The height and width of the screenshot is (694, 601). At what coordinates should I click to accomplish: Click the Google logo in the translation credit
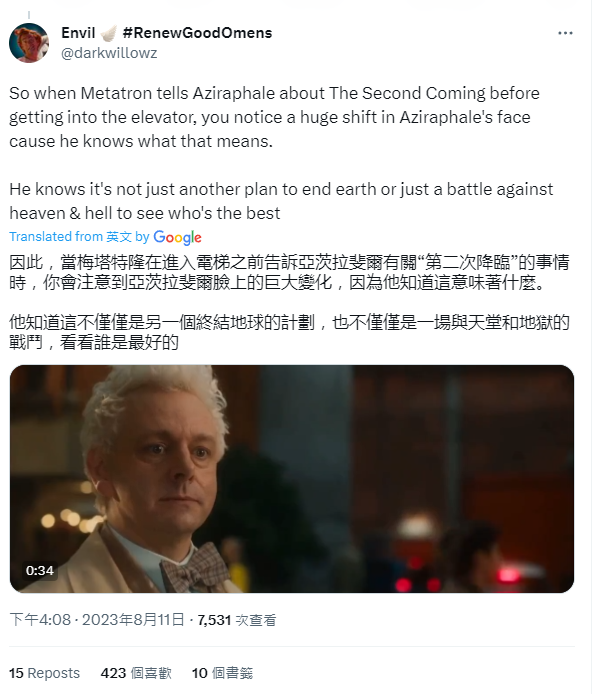point(177,238)
